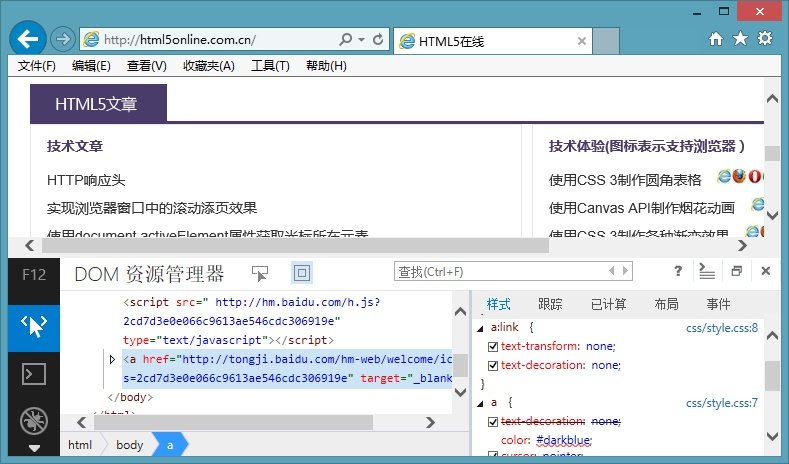Open the 帮助(H) menu
789x464 pixels.
(326, 66)
